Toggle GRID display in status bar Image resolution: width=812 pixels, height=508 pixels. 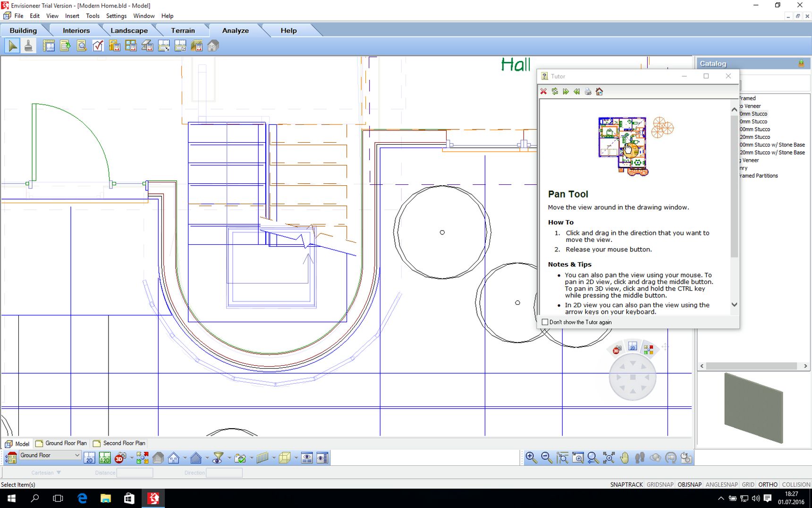pyautogui.click(x=748, y=484)
